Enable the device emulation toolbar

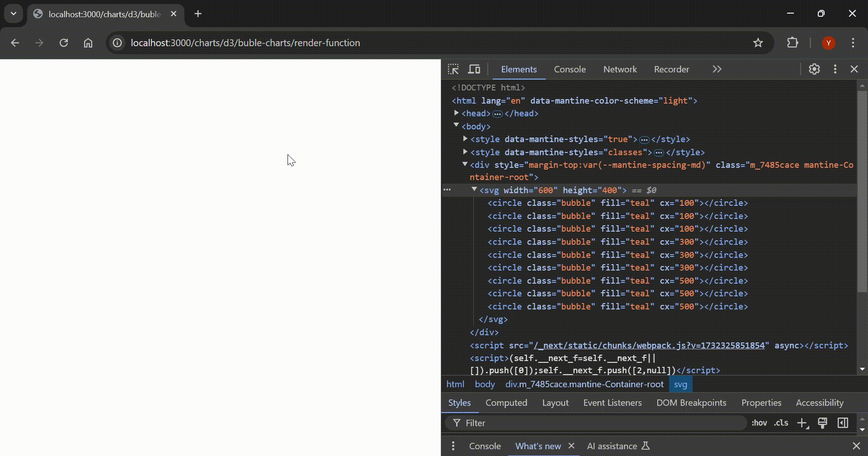474,69
